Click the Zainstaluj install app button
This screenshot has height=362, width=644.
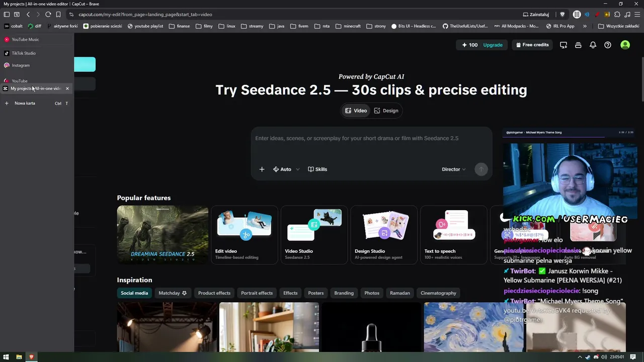[536, 15]
